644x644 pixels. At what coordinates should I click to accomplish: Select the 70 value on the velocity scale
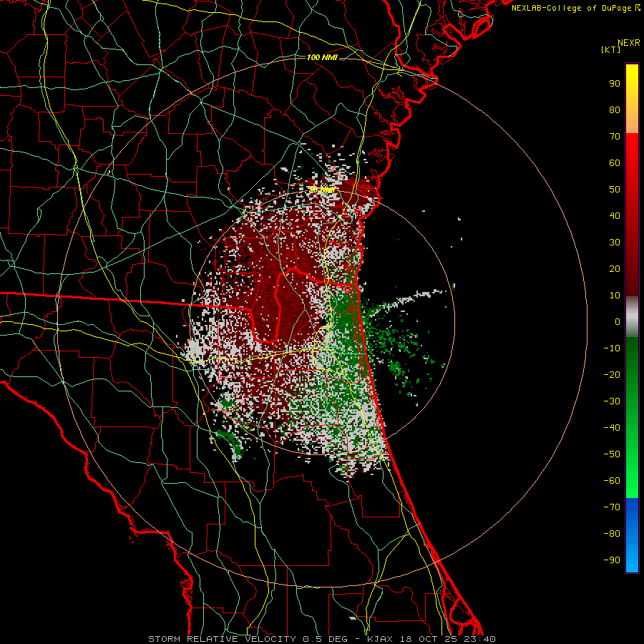coord(615,137)
